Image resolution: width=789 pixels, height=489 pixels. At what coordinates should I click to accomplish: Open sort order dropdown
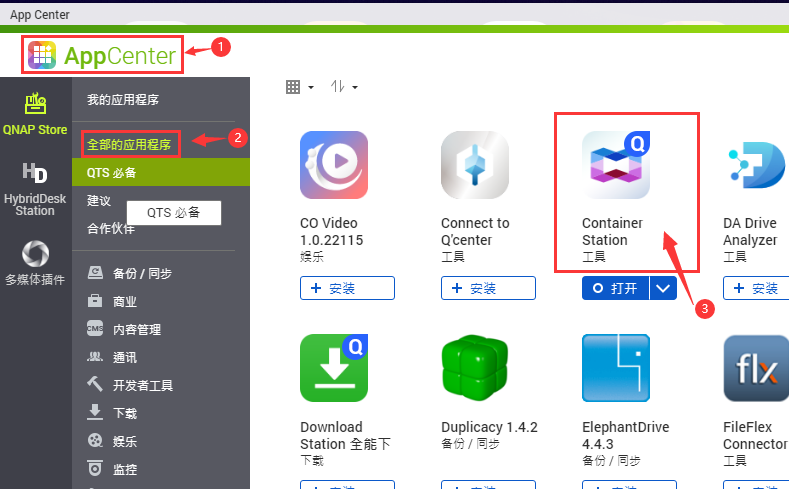pos(344,87)
